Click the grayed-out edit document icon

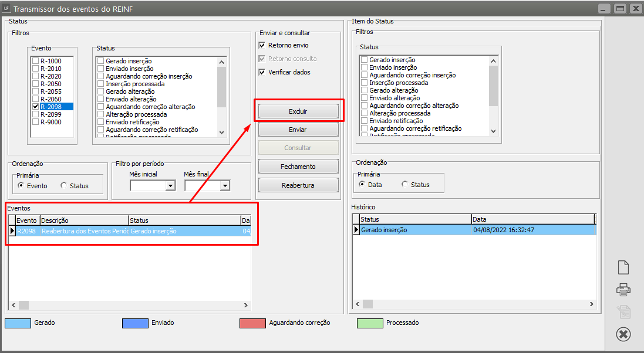623,311
